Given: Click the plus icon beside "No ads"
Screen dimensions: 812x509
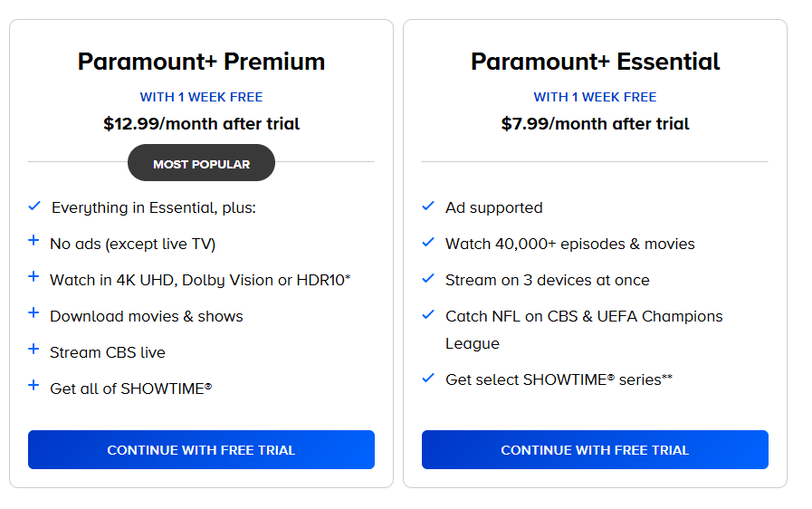Looking at the screenshot, I should [33, 241].
